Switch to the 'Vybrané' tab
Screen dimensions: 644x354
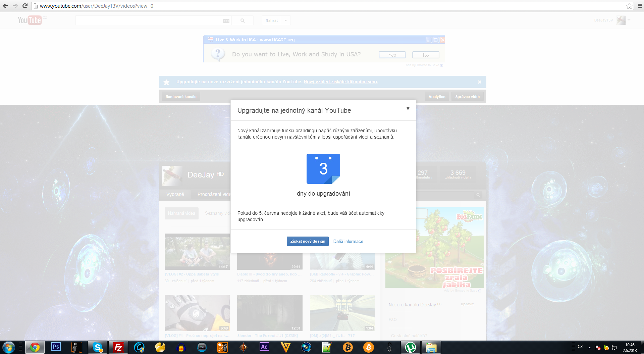click(x=175, y=194)
